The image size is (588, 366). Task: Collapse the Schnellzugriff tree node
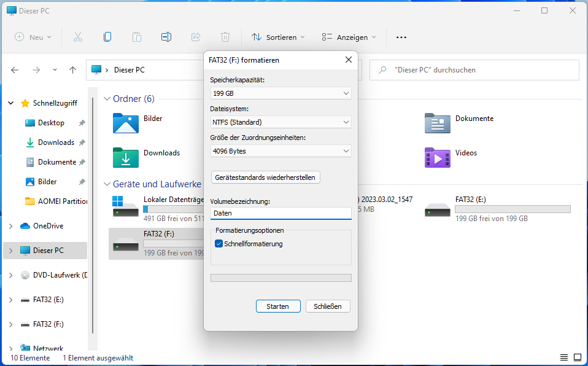11,103
